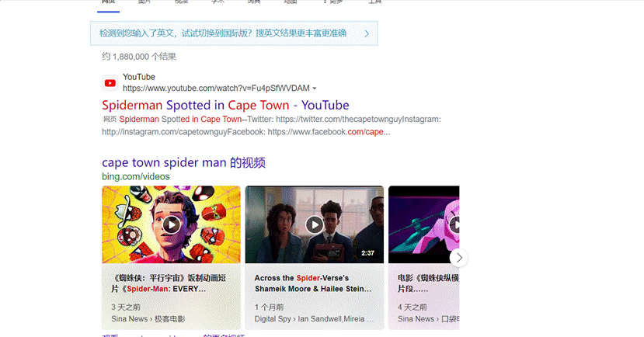Click the YouTube favicon beside the first result
The image size is (644, 337).
tap(110, 83)
